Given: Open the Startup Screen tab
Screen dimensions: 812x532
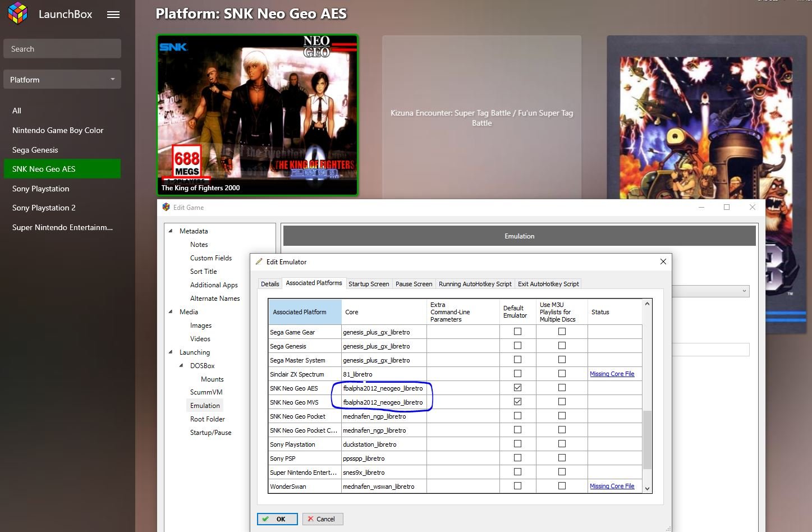Looking at the screenshot, I should click(x=369, y=284).
